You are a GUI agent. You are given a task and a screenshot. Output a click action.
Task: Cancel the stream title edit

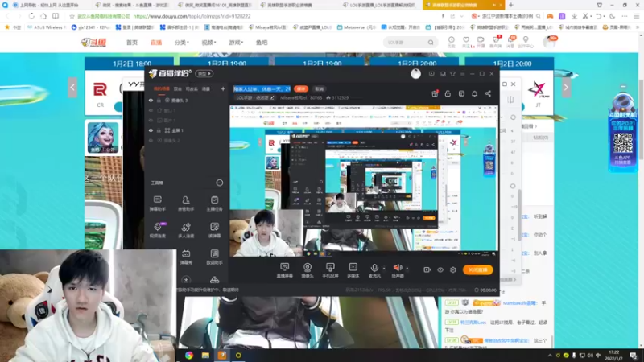tap(319, 88)
